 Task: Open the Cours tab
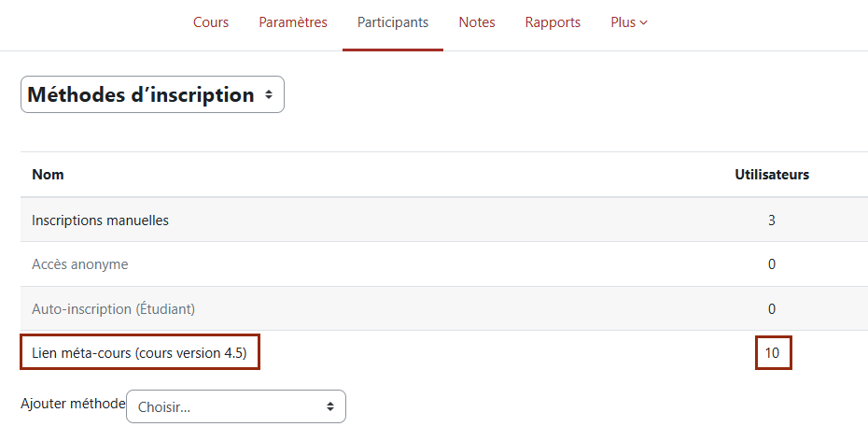[x=210, y=22]
